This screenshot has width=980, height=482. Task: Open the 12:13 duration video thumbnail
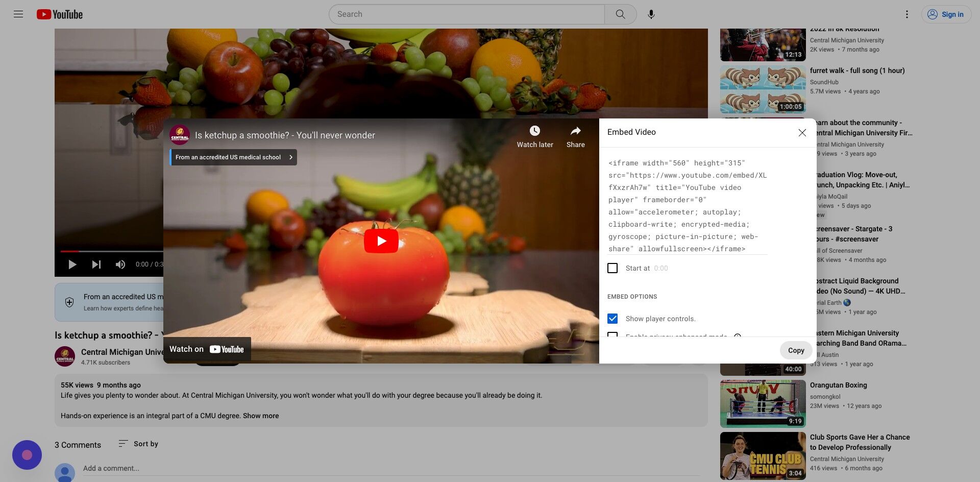click(x=763, y=45)
